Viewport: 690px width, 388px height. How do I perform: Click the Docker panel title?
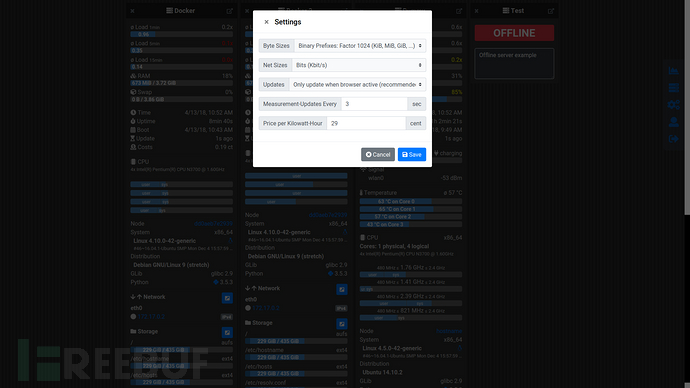coord(180,11)
